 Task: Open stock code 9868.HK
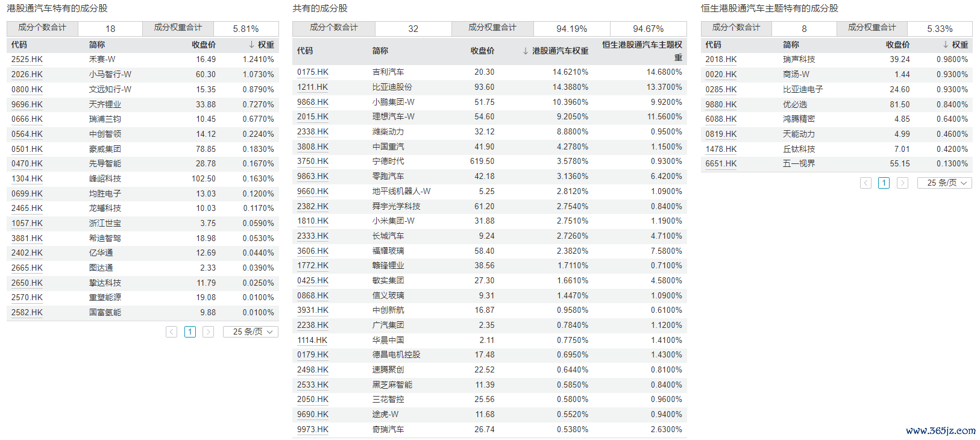coord(313,102)
